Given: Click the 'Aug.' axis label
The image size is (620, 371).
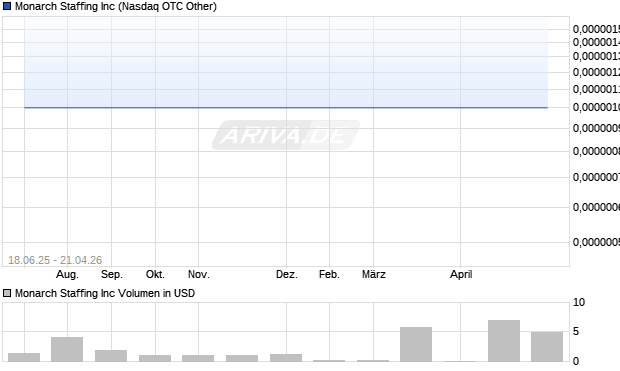Looking at the screenshot, I should coord(67,274).
